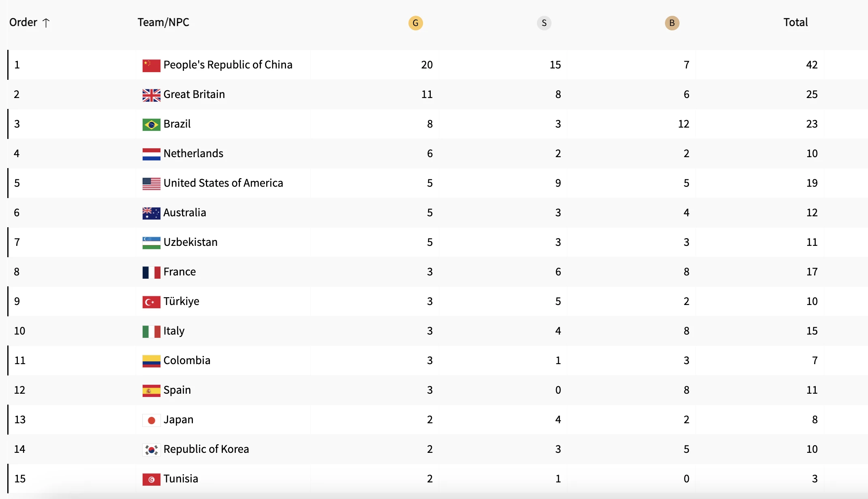Click the Japan flag icon
The image size is (868, 499).
tap(151, 420)
